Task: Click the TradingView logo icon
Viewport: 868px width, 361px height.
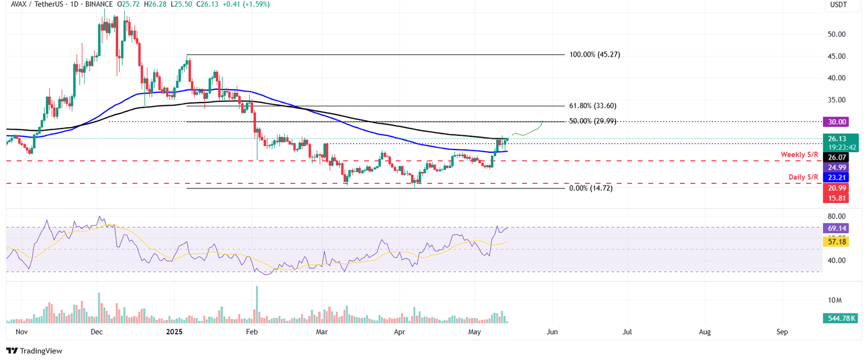Action: pyautogui.click(x=12, y=351)
